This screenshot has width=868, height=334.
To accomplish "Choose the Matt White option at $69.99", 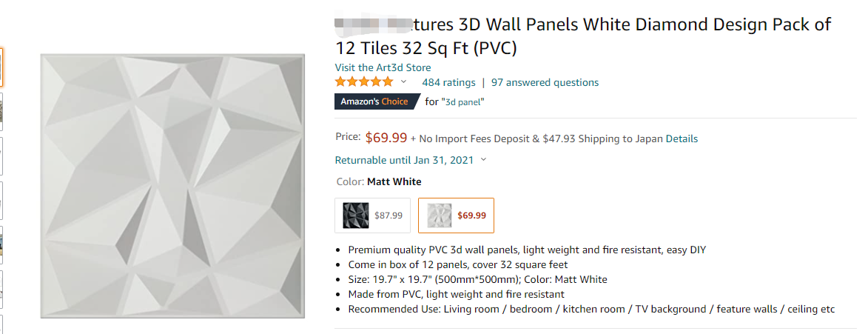I will pos(456,216).
